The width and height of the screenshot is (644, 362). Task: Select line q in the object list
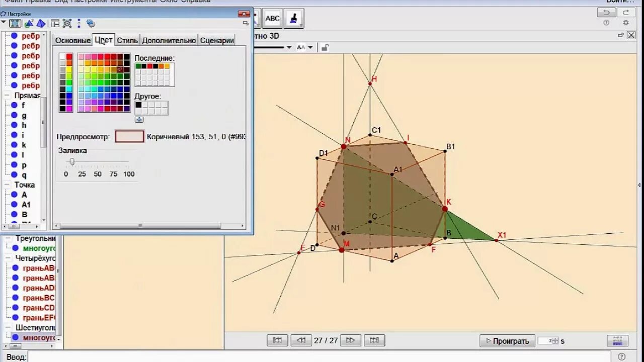coord(24,175)
